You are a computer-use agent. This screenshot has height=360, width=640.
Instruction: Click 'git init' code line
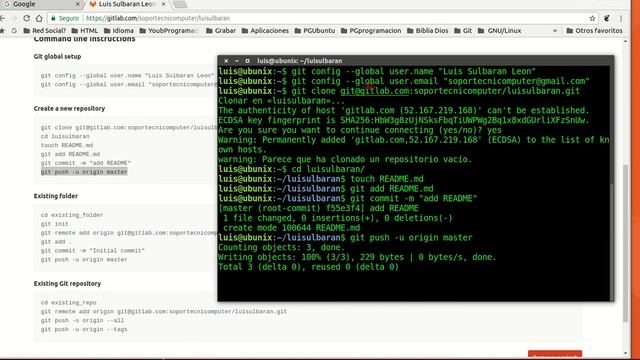(54, 224)
